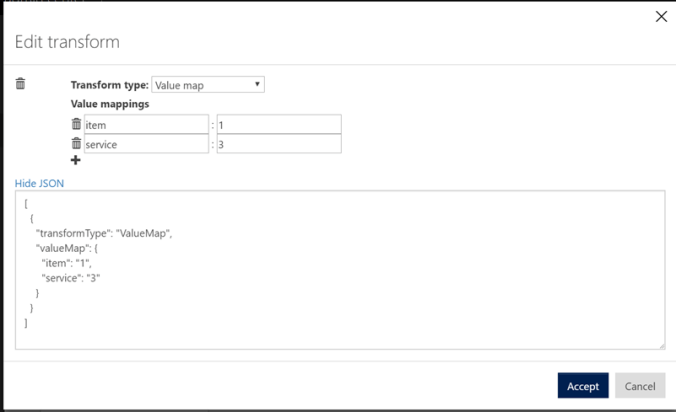Open the Transform type dropdown
Image resolution: width=676 pixels, height=412 pixels.
(208, 85)
